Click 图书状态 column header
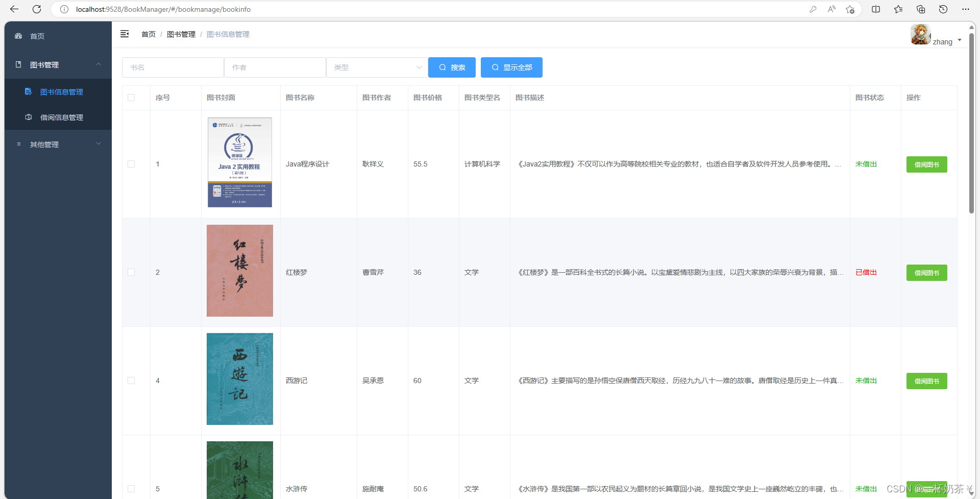Viewport: 980px width, 499px height. 870,98
